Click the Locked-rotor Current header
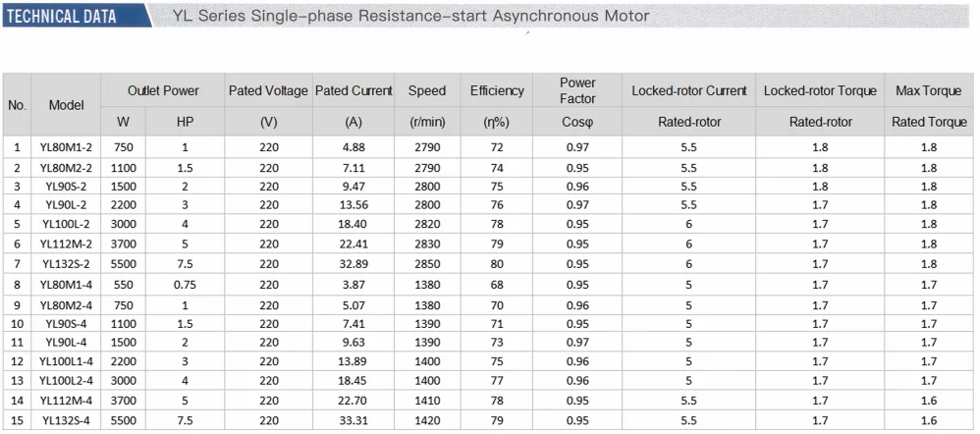Image resolution: width=980 pixels, height=434 pixels. pos(689,90)
